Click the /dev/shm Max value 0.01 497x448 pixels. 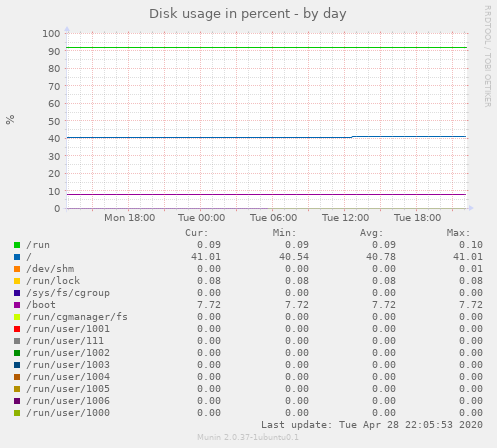pyautogui.click(x=471, y=269)
